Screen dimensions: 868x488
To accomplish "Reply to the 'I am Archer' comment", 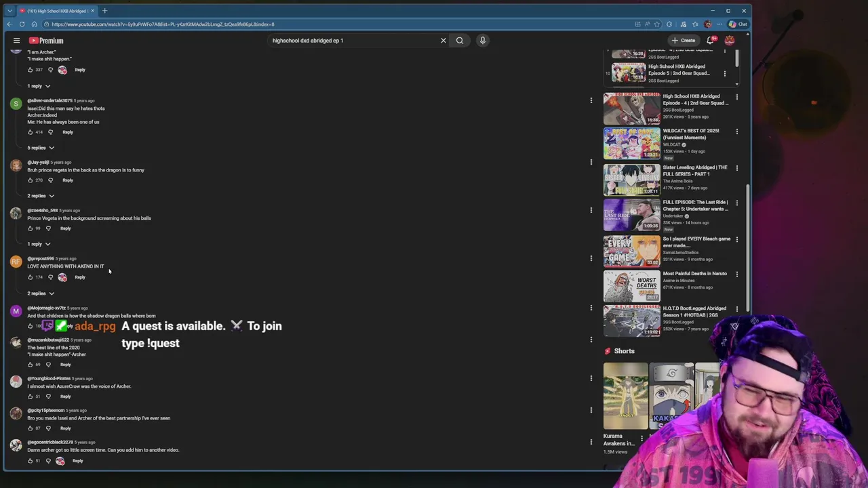I will pyautogui.click(x=80, y=70).
